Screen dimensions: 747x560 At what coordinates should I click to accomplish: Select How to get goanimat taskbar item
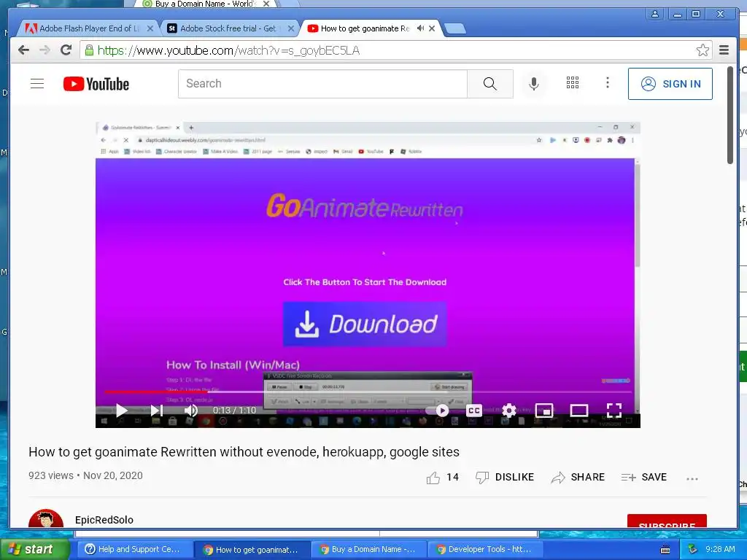pos(251,549)
